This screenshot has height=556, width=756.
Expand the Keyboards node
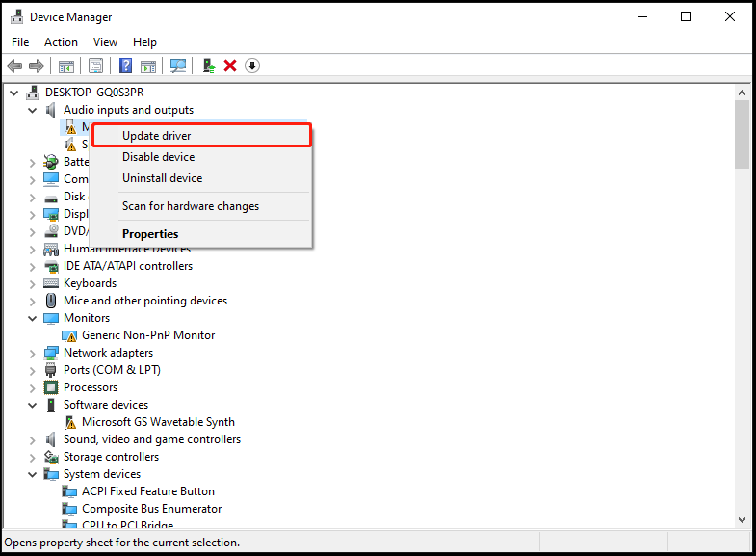click(x=33, y=284)
